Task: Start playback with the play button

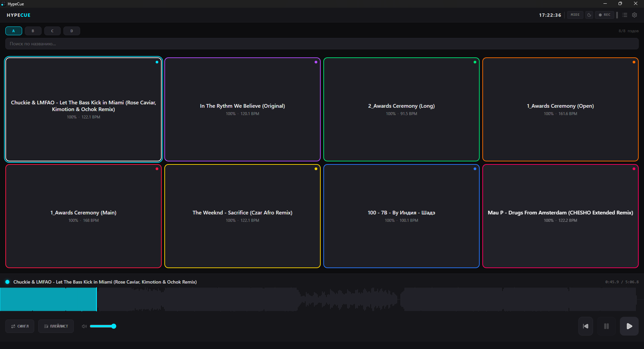Action: click(x=629, y=326)
